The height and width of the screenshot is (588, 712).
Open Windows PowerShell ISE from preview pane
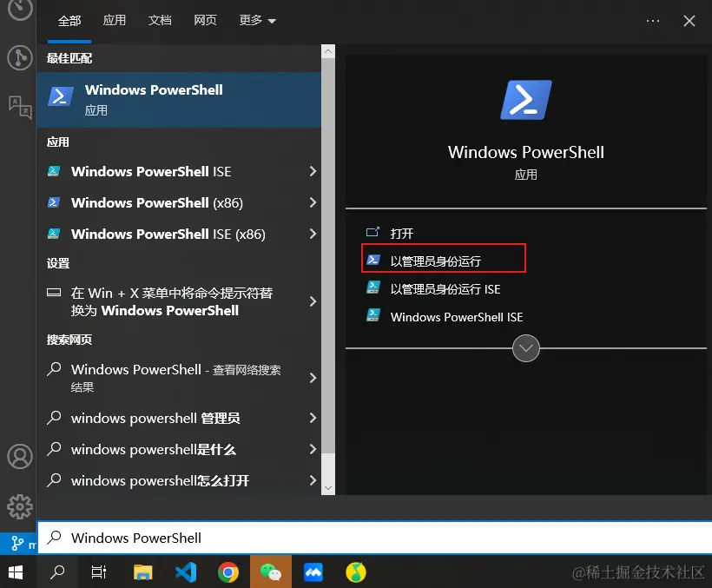(x=457, y=317)
